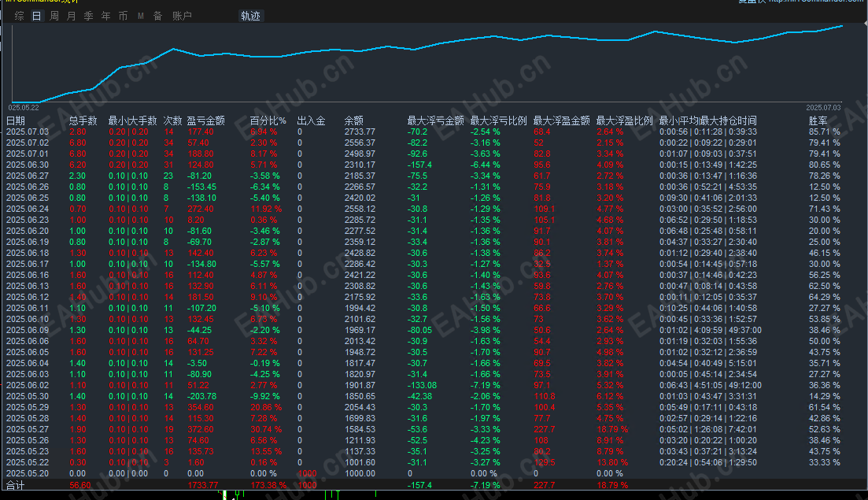Click profit value 177.40 for 2025.07.03
868x500 pixels.
(x=201, y=131)
